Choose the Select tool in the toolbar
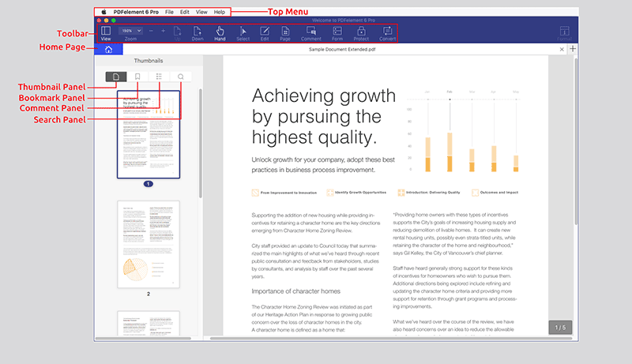 pyautogui.click(x=243, y=33)
